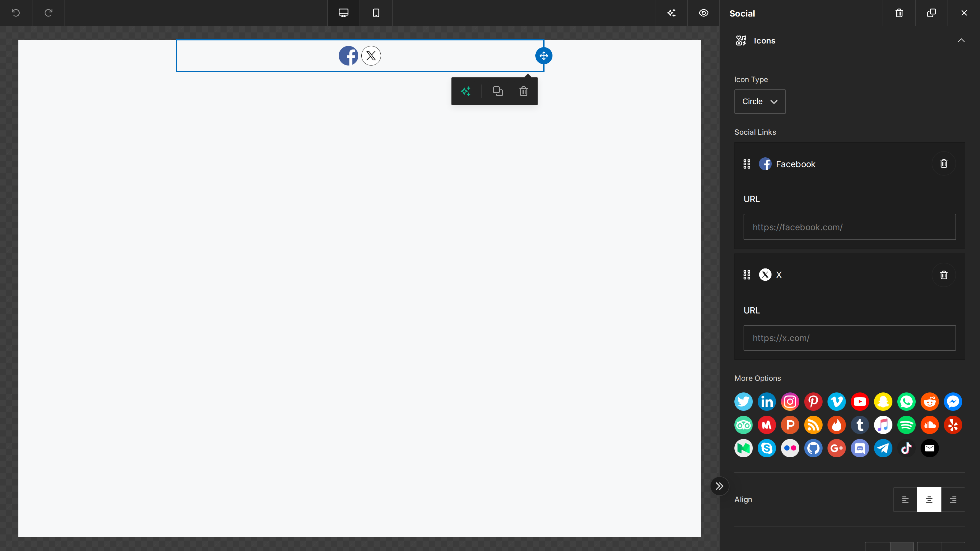
Task: Add the Spotify icon
Action: pos(906,425)
